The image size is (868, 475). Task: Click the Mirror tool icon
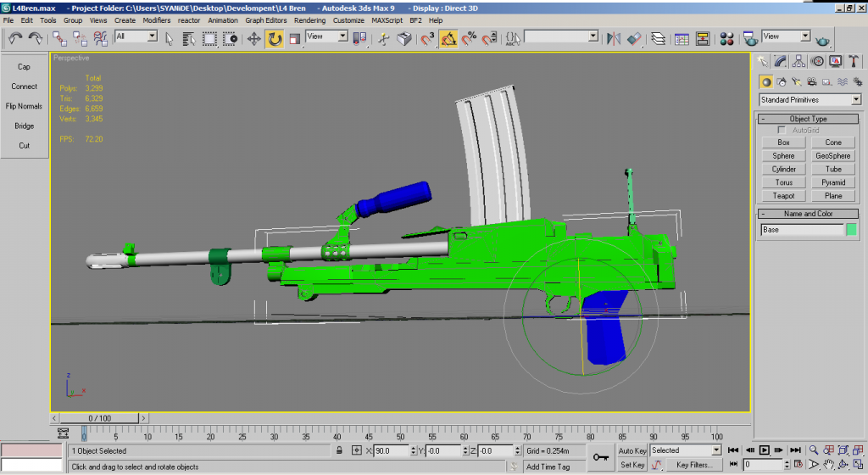pyautogui.click(x=615, y=38)
